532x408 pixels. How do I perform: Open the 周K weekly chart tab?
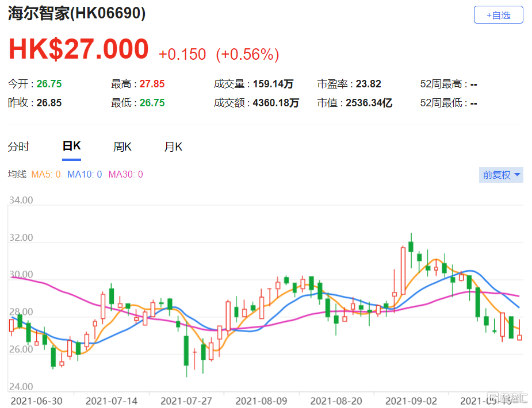pyautogui.click(x=122, y=147)
